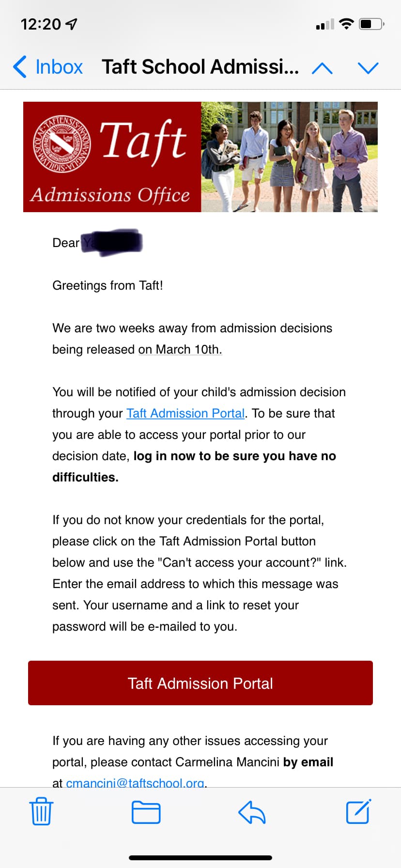Compose a new message with the pencil icon
This screenshot has height=868, width=401.
(x=358, y=811)
